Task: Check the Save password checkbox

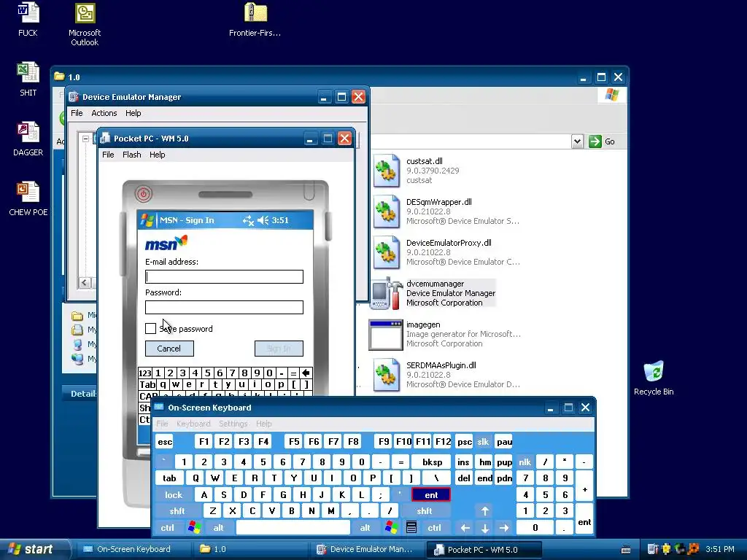Action: pyautogui.click(x=150, y=329)
